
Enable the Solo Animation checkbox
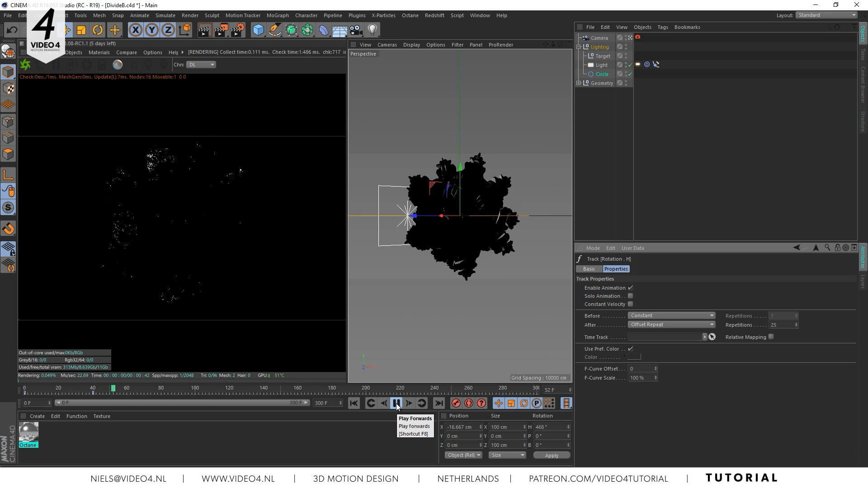630,296
